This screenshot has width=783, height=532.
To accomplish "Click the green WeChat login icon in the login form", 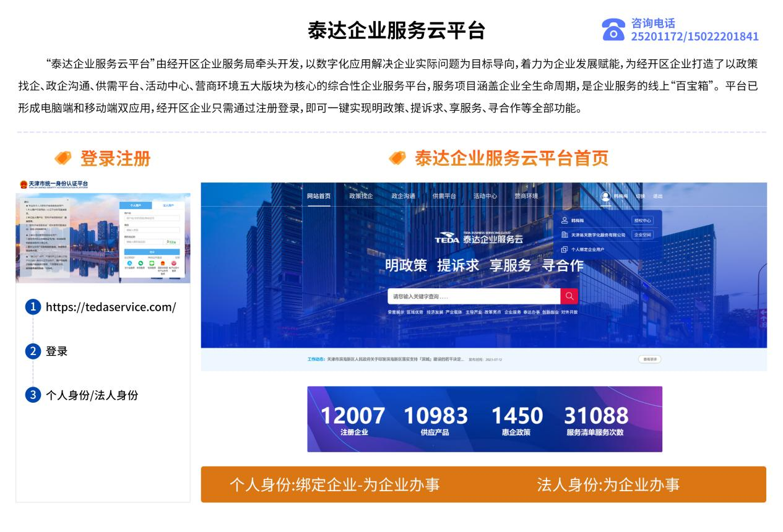I will point(141,264).
